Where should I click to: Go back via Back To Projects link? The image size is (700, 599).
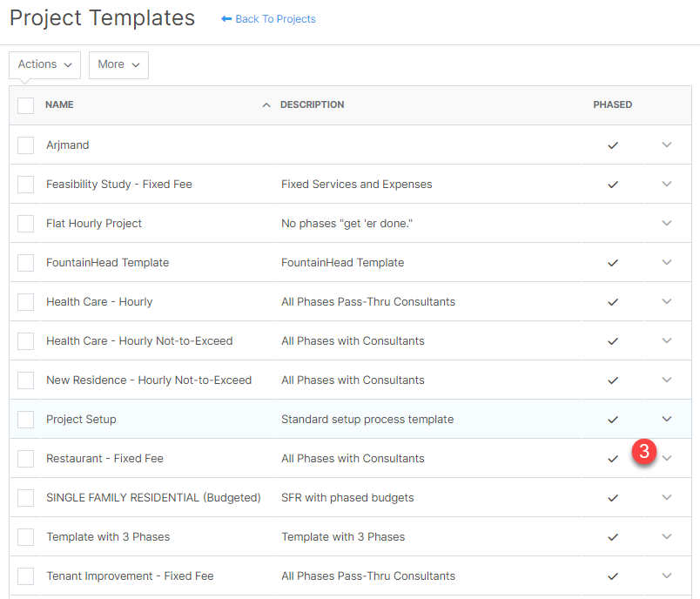tap(275, 19)
